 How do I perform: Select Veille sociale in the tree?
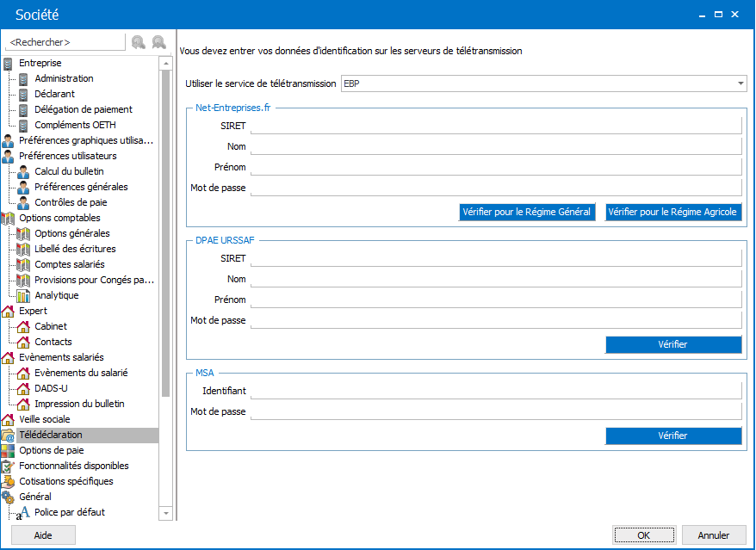point(45,419)
